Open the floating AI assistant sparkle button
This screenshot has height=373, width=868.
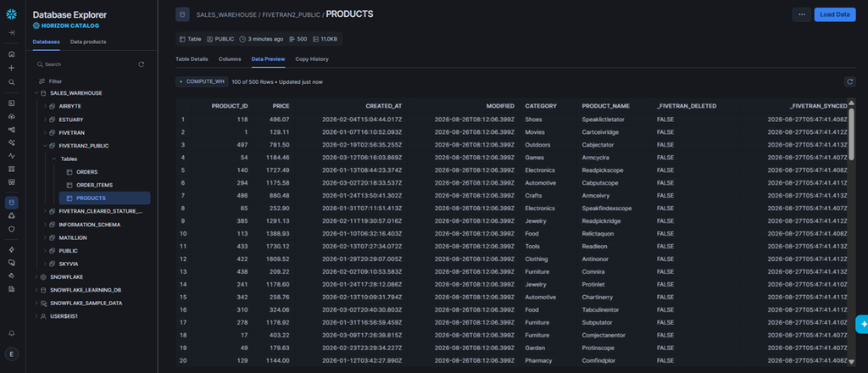point(862,325)
